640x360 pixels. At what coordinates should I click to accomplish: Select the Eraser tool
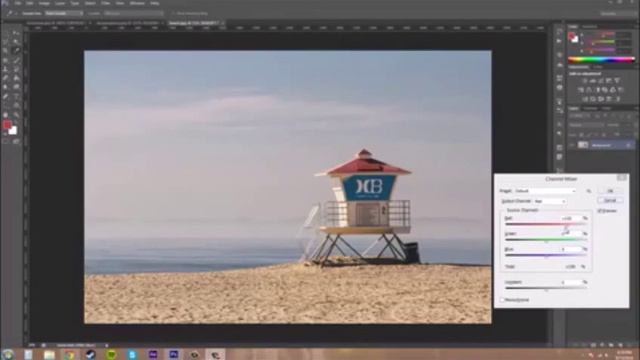[5, 78]
